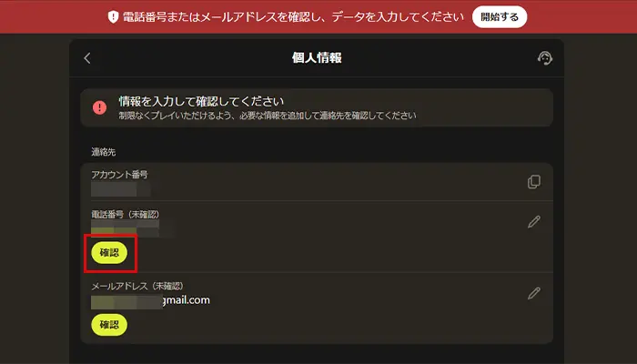Select the 連絡先 section heading
637x364 pixels.
click(103, 150)
